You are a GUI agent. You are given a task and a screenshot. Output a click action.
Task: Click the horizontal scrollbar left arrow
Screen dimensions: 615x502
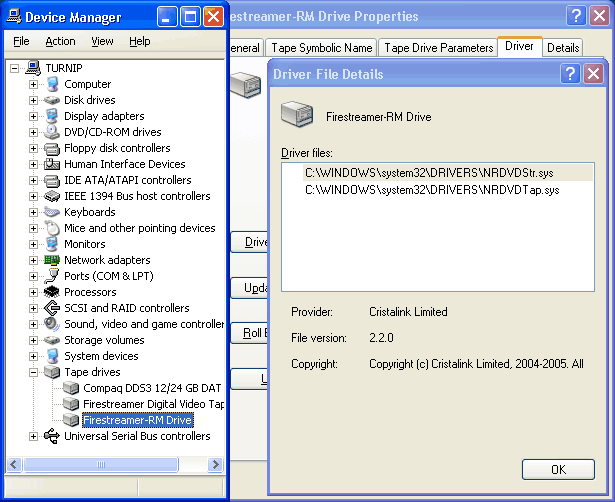(14, 465)
